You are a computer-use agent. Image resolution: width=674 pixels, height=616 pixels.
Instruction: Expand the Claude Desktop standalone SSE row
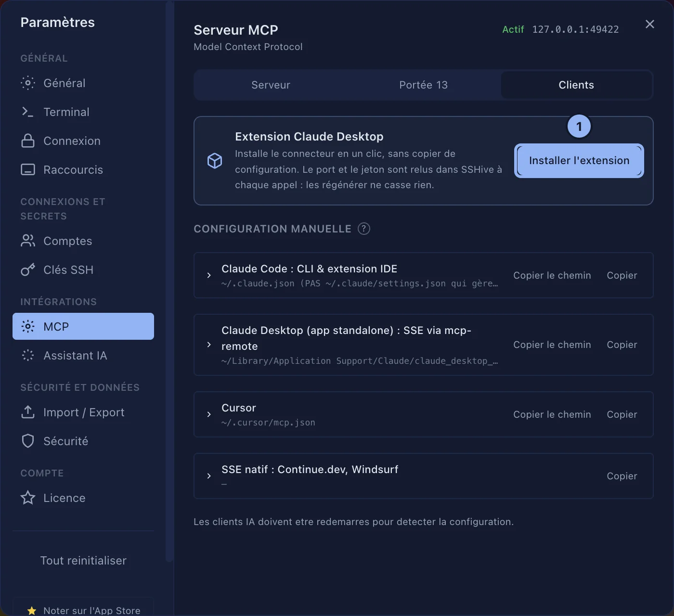click(x=209, y=345)
